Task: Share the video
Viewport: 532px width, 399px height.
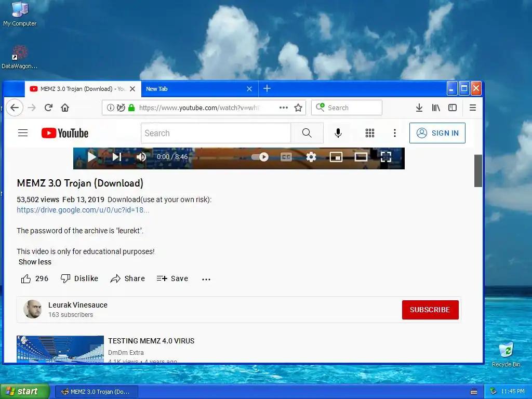Action: click(128, 279)
